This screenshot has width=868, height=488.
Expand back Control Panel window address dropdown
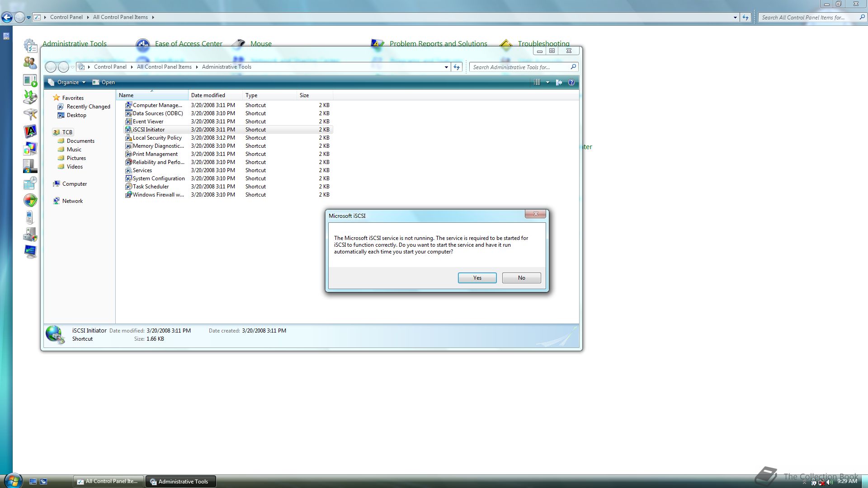[x=735, y=18]
